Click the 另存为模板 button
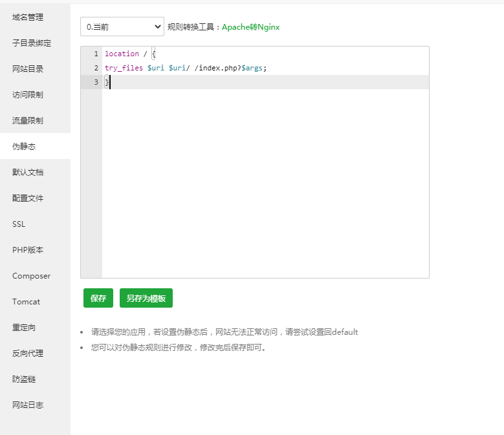504x435 pixels. tap(146, 298)
